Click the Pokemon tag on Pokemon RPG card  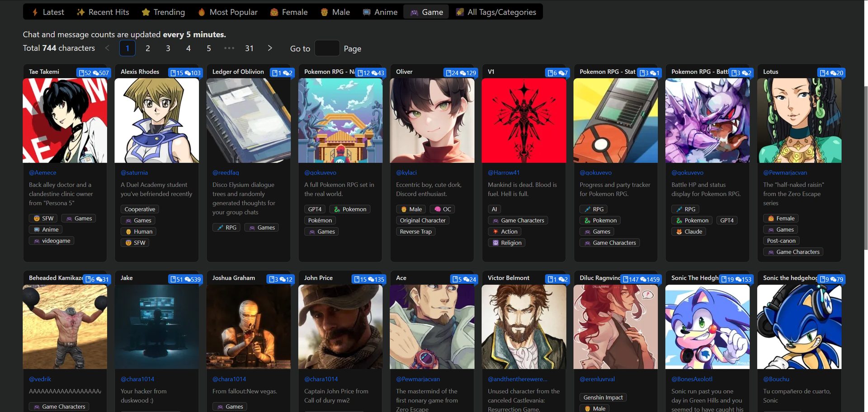click(x=349, y=209)
